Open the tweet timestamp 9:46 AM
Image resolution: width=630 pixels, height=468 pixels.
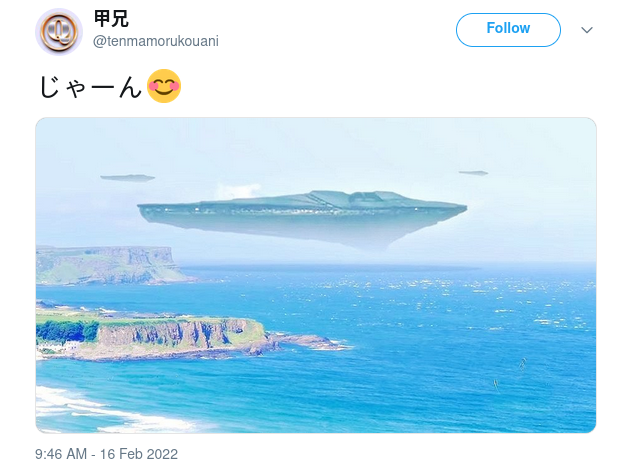[x=61, y=454]
